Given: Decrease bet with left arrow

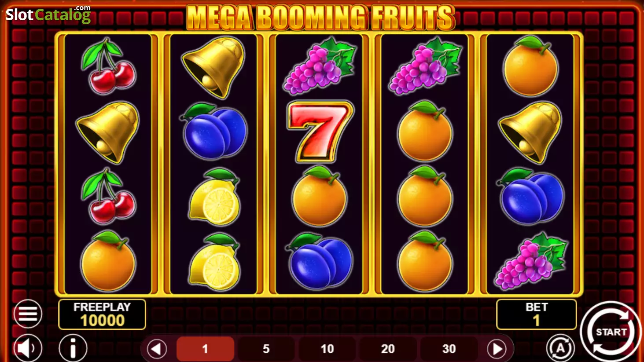Looking at the screenshot, I should tap(157, 349).
